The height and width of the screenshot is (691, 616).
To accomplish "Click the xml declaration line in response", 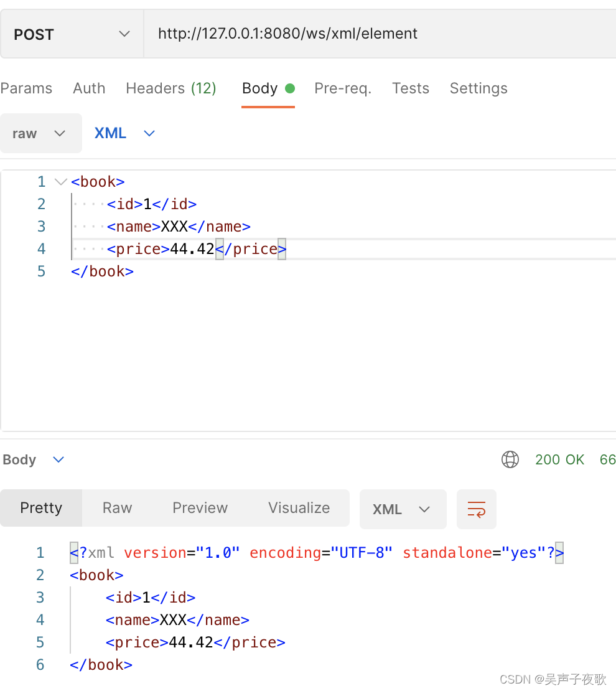I will pos(317,553).
